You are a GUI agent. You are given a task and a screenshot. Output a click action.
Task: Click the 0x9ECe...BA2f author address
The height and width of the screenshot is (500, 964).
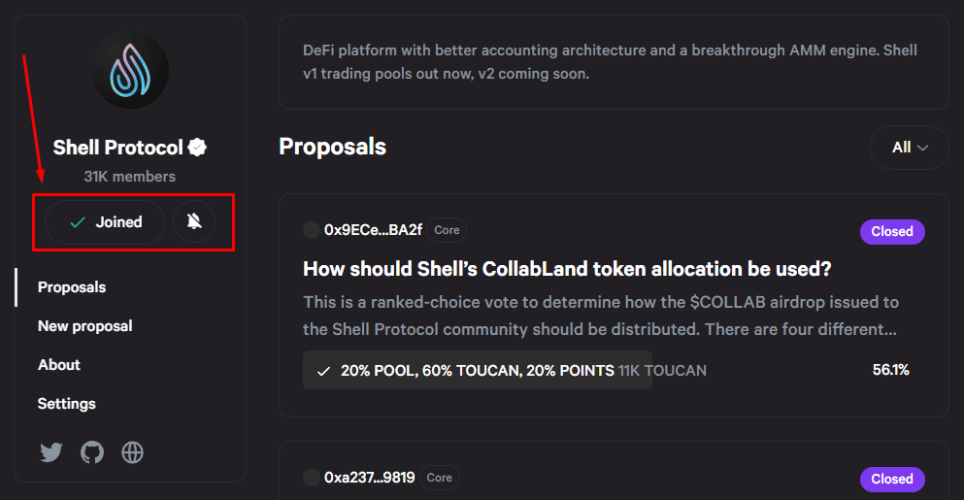coord(373,230)
